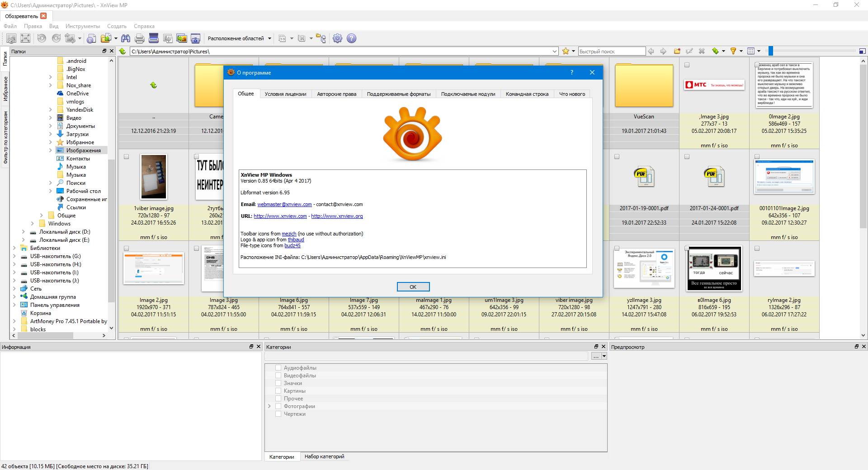
Task: Tick the checkbox on 1viber image.jpg thumbnail
Action: pyautogui.click(x=127, y=157)
